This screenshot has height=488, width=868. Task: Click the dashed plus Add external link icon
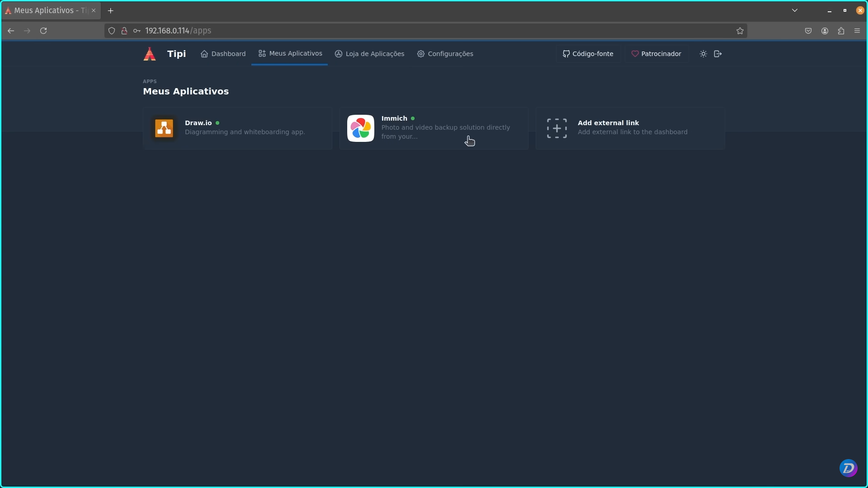[557, 128]
